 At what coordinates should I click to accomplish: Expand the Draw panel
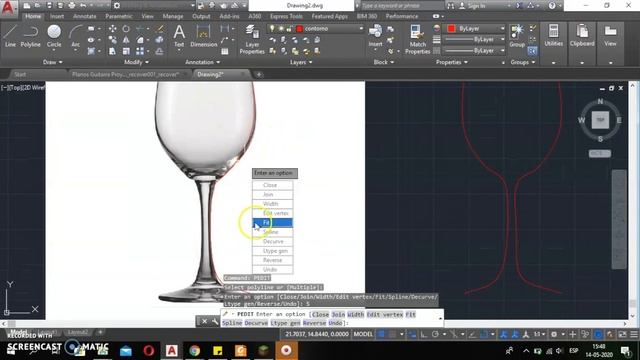[52, 62]
